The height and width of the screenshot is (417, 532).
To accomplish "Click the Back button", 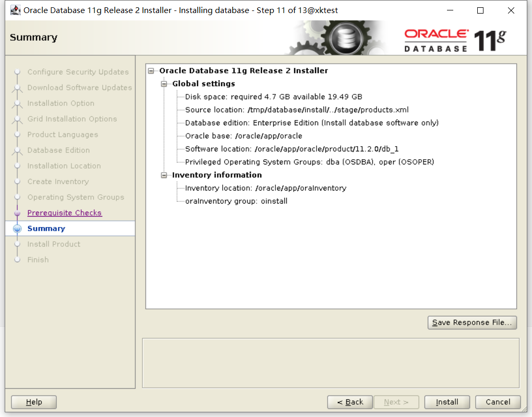I will point(350,402).
